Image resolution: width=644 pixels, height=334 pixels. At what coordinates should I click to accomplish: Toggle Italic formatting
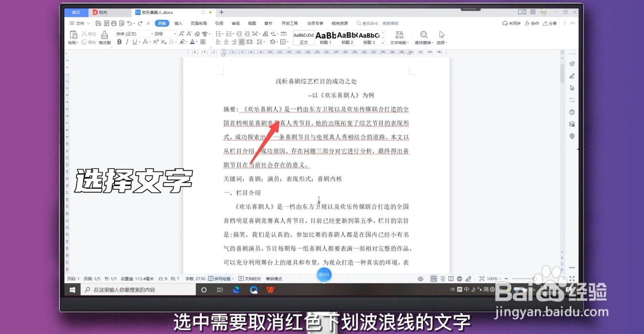click(x=127, y=42)
